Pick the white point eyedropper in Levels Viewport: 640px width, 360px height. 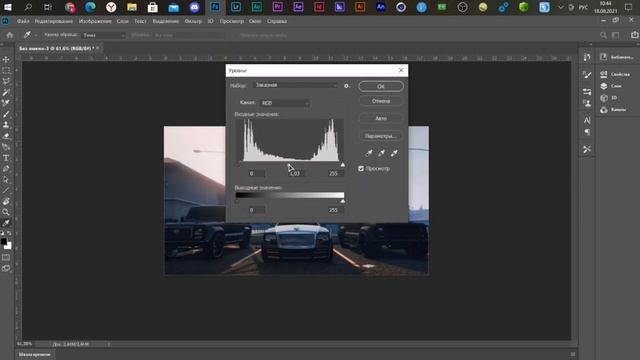394,153
